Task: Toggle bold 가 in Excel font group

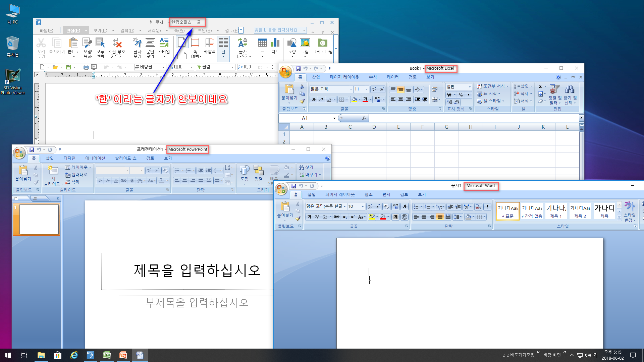Action: pyautogui.click(x=314, y=100)
